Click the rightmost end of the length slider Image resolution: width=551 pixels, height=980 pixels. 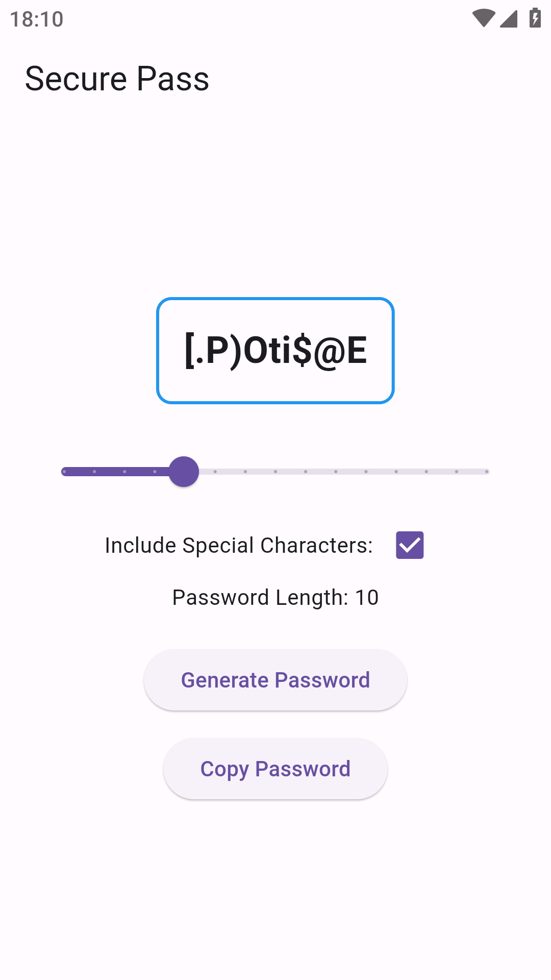[487, 472]
